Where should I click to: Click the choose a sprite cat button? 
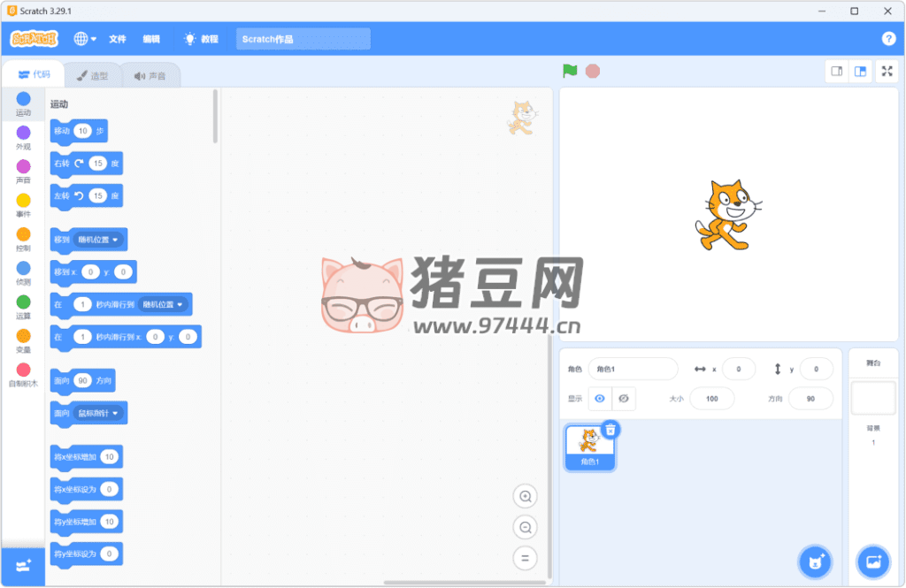(x=814, y=561)
